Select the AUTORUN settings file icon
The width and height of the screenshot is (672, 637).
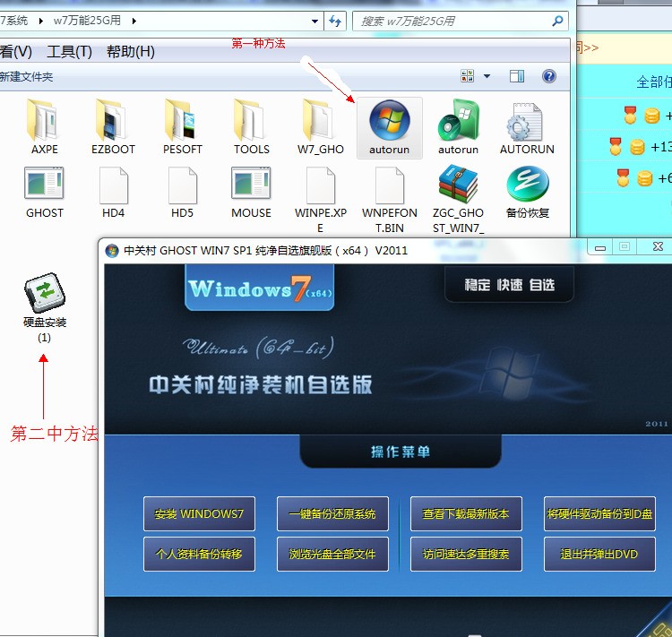[527, 127]
